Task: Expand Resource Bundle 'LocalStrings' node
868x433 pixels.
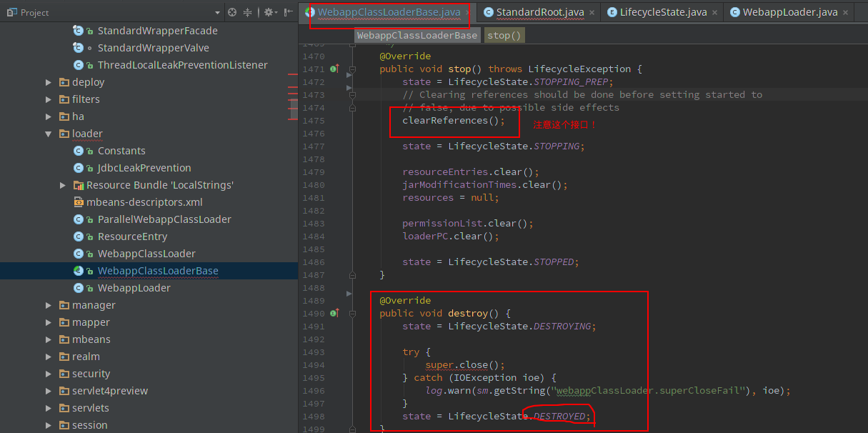Action: click(x=63, y=185)
